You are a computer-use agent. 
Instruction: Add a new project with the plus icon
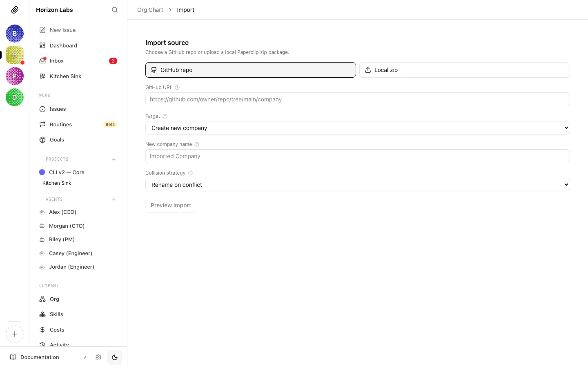(114, 159)
